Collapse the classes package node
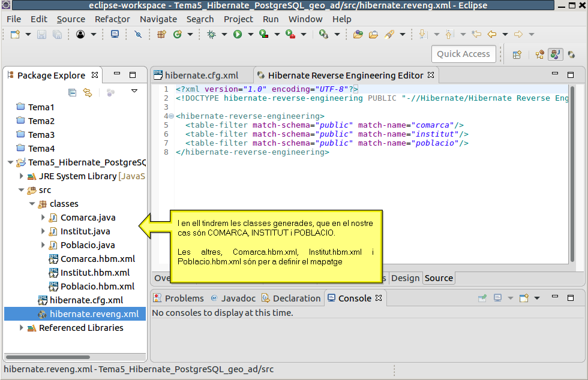588x380 pixels. coord(32,204)
